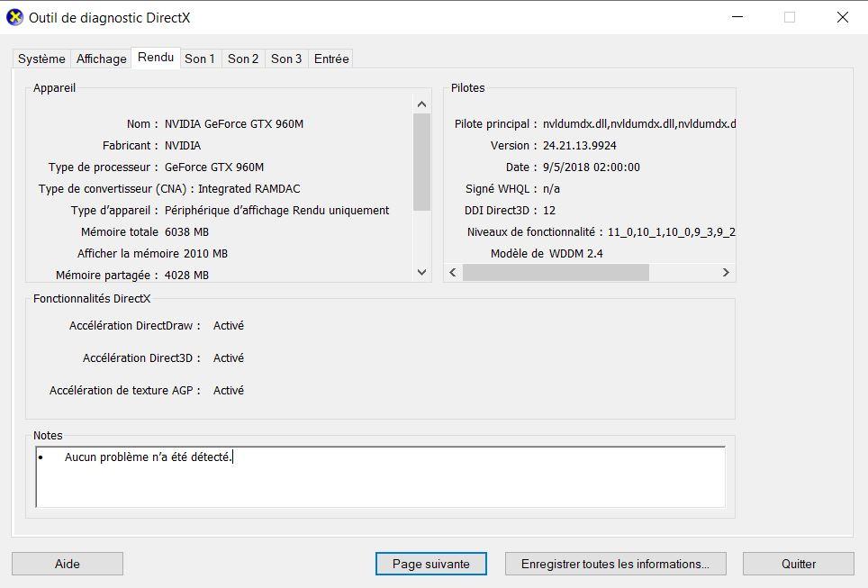The width and height of the screenshot is (868, 588).
Task: Click the driver date 9/5/2018 02:00:00
Action: click(x=592, y=167)
